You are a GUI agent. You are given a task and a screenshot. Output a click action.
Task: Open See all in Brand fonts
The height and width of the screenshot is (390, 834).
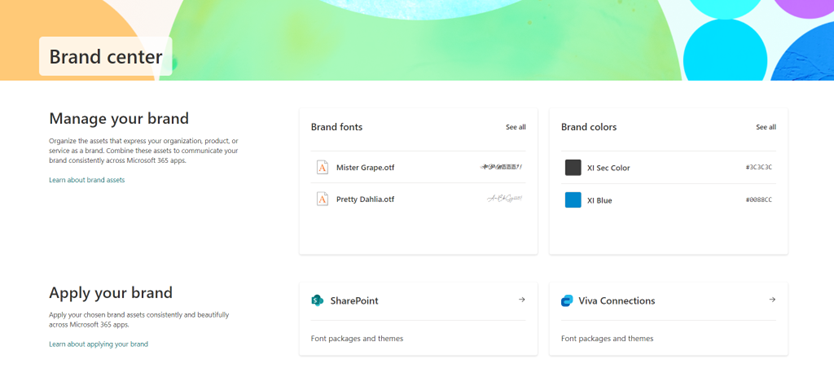(x=515, y=127)
